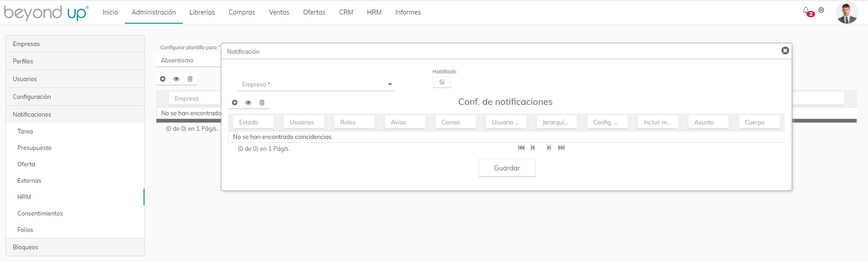Open the Empresa dropdown
Screen dimensions: 868x262
click(x=316, y=85)
